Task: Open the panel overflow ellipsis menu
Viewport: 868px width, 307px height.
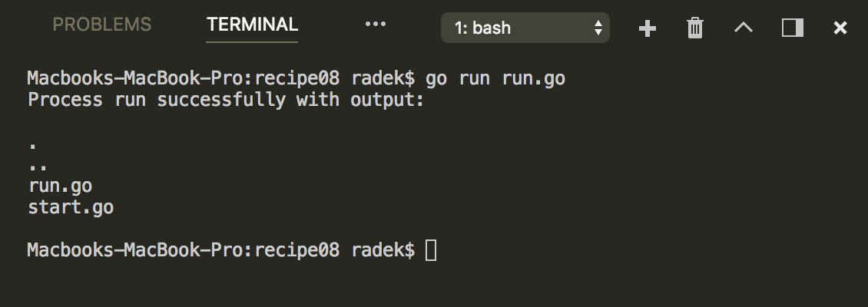Action: tap(375, 25)
